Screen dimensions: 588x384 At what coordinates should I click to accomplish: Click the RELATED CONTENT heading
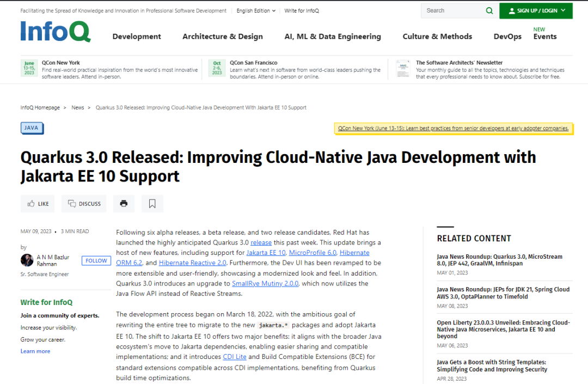pos(474,239)
